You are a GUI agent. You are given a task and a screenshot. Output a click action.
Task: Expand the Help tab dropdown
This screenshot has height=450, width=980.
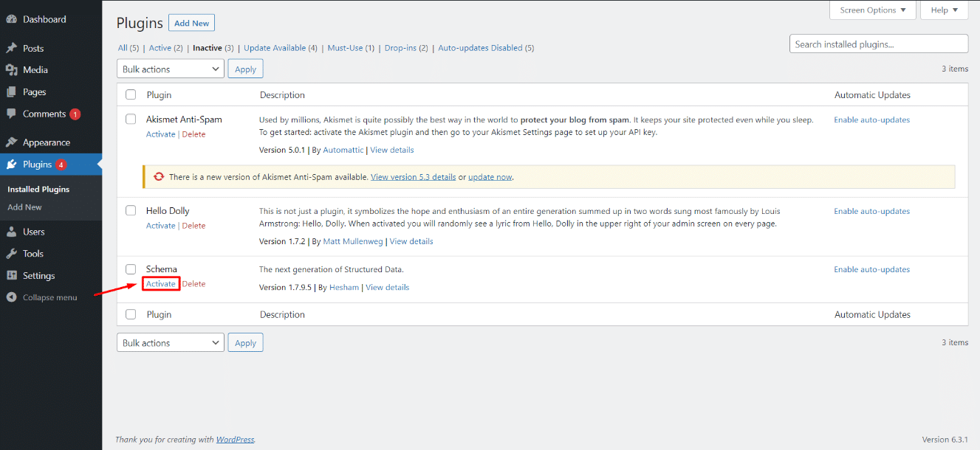pyautogui.click(x=944, y=10)
